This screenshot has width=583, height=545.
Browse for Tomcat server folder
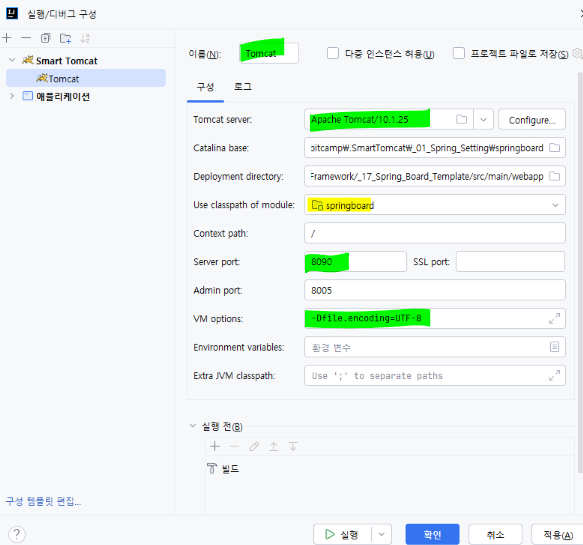pyautogui.click(x=461, y=119)
